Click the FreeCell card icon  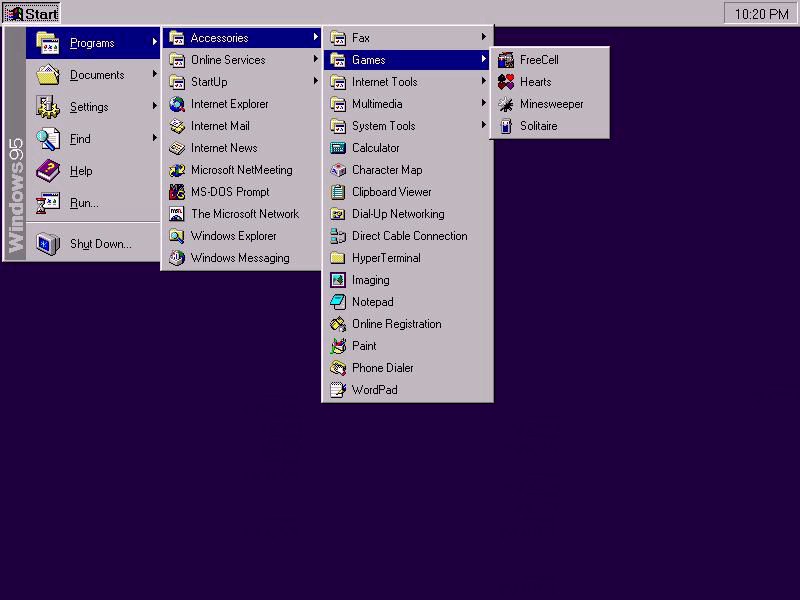(506, 60)
